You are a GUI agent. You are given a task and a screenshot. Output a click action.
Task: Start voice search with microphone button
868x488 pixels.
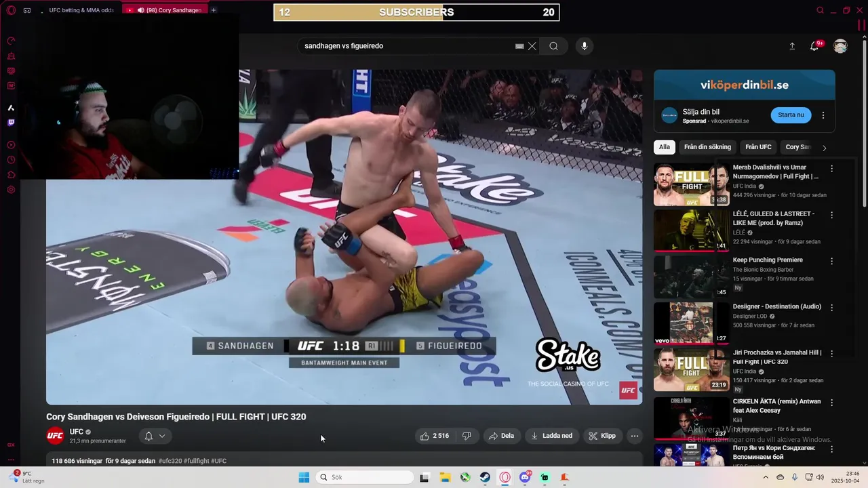click(x=585, y=46)
